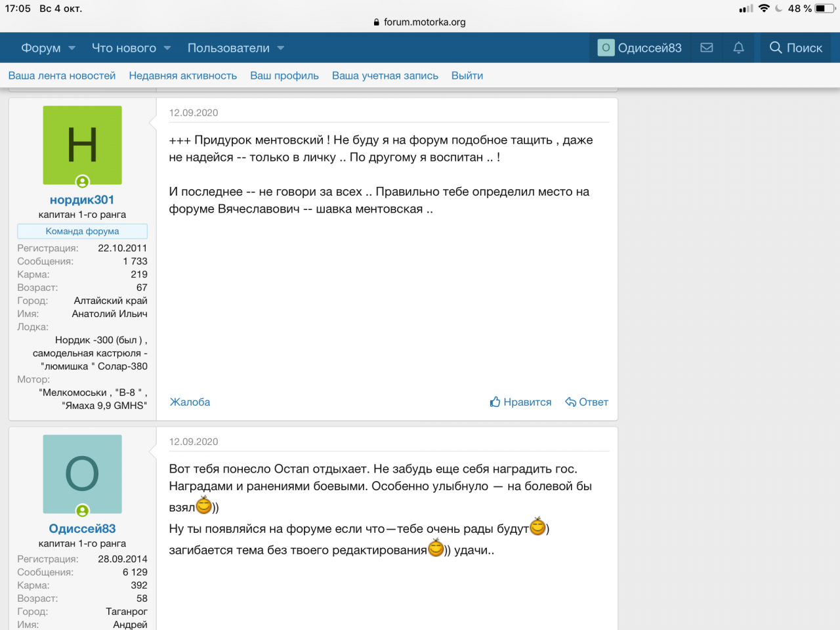Click Одиссей83's teal O avatar in post
Screen dimensions: 840x630
pyautogui.click(x=82, y=474)
